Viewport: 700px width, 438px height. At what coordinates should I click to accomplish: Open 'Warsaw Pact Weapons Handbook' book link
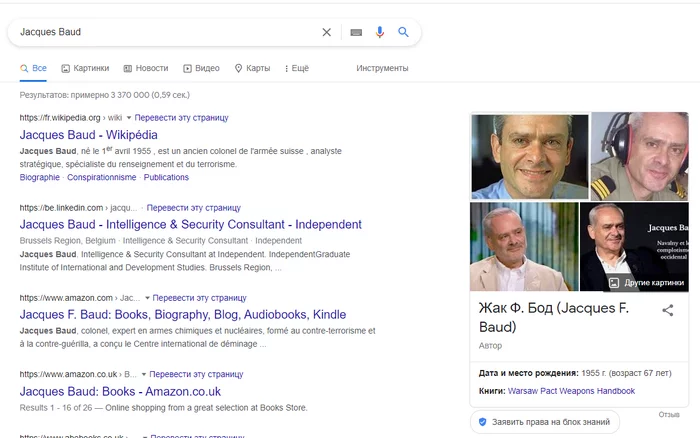point(571,391)
